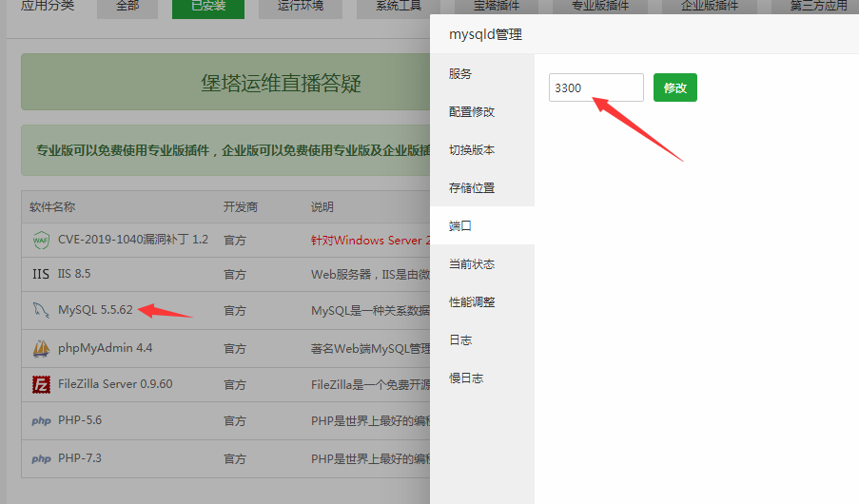Select the 运行环境 category tab
This screenshot has height=504, width=859.
(x=301, y=8)
